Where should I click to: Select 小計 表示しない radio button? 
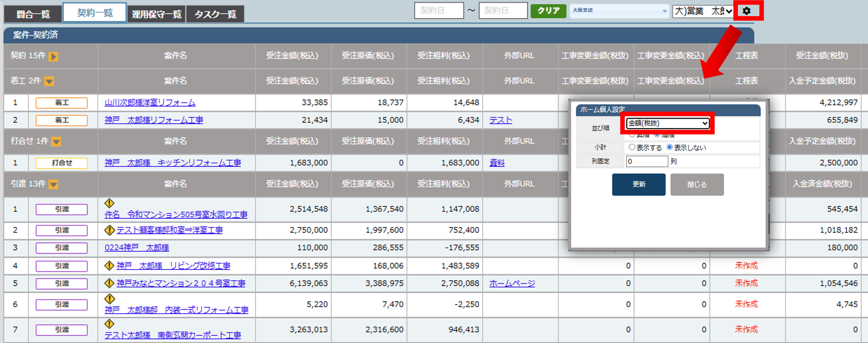tap(669, 147)
